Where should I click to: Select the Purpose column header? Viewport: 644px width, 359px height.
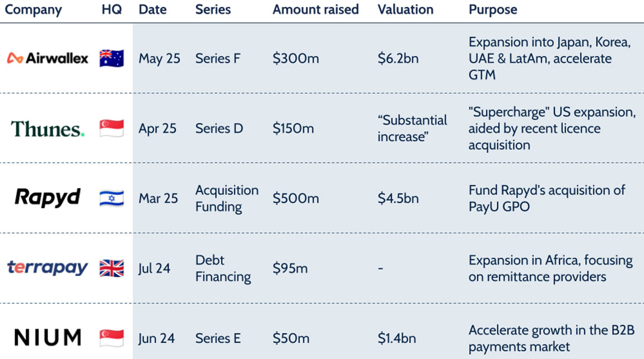pos(493,10)
